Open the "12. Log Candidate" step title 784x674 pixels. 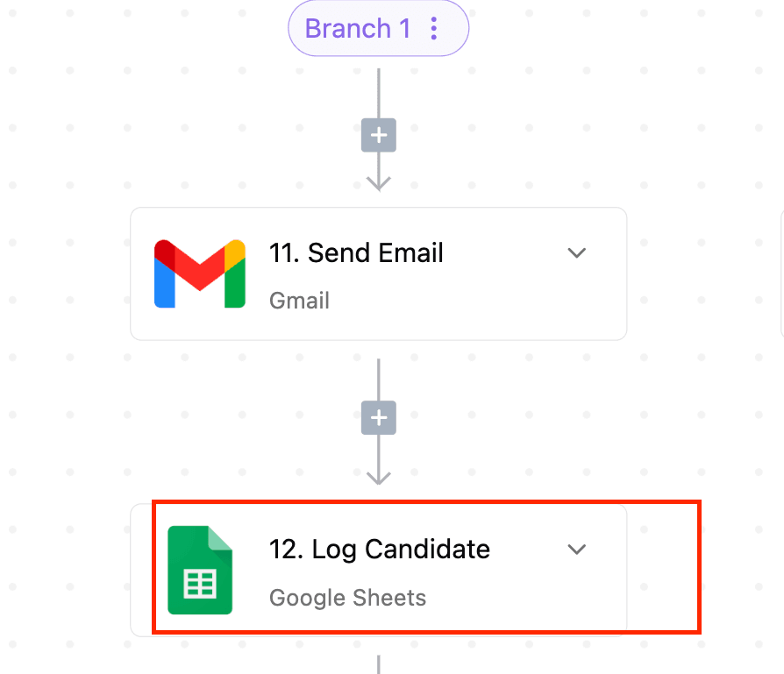point(379,550)
